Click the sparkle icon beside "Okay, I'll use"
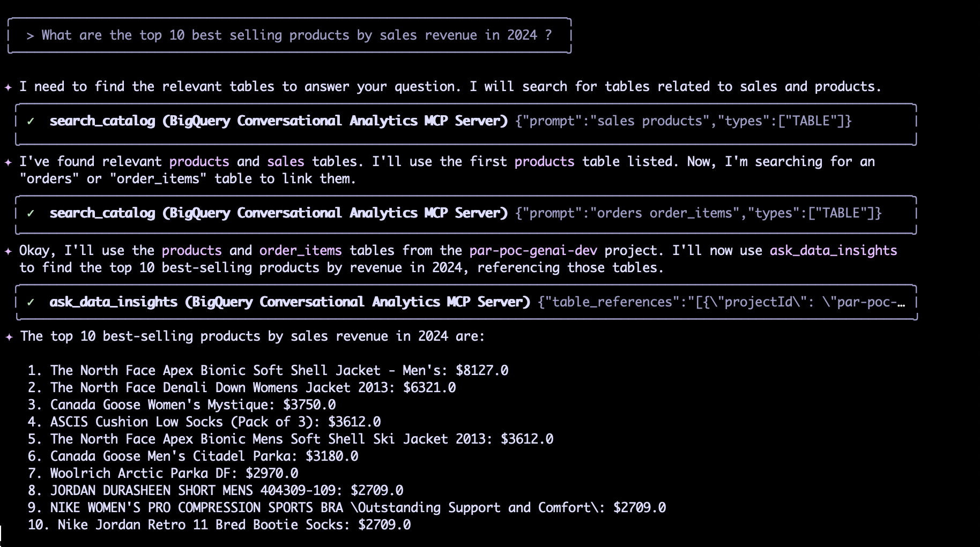The width and height of the screenshot is (980, 547). pyautogui.click(x=9, y=251)
